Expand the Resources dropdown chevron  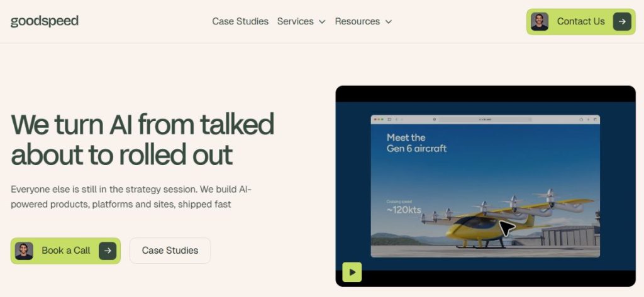pyautogui.click(x=389, y=22)
